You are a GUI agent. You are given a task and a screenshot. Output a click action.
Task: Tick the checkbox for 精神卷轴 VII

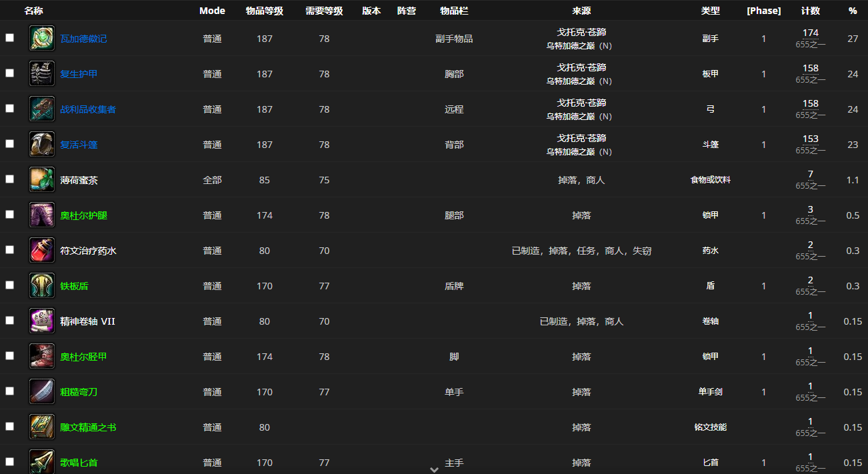(9, 321)
